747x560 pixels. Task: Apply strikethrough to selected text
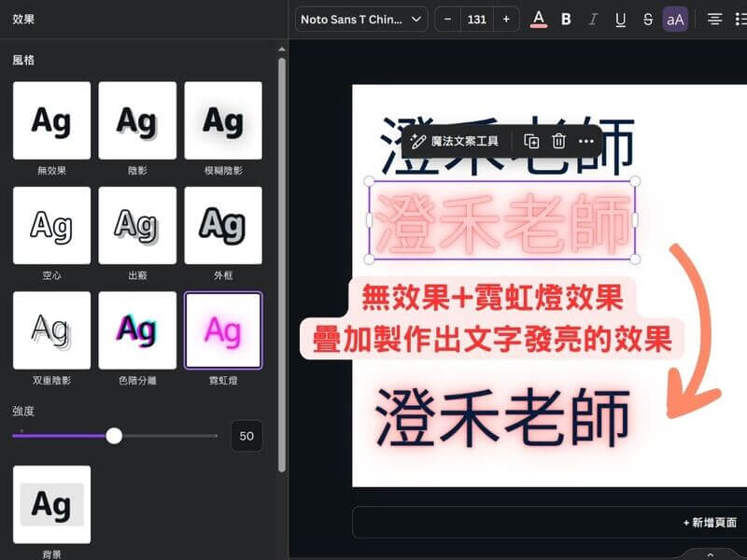[x=647, y=19]
